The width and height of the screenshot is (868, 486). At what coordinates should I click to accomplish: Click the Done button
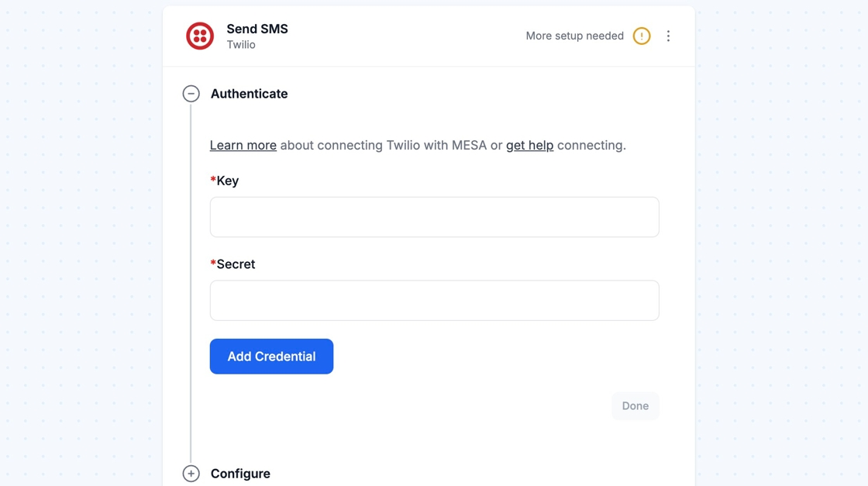635,406
